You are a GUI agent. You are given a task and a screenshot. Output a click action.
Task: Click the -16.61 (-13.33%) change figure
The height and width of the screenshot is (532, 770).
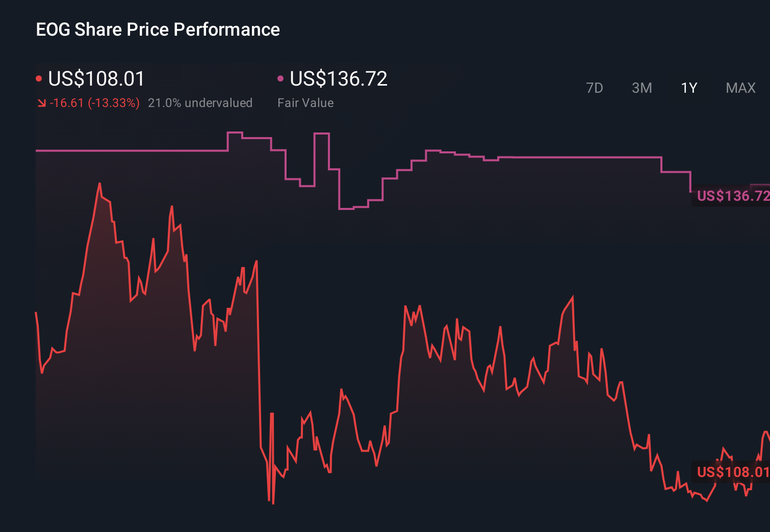pos(95,102)
